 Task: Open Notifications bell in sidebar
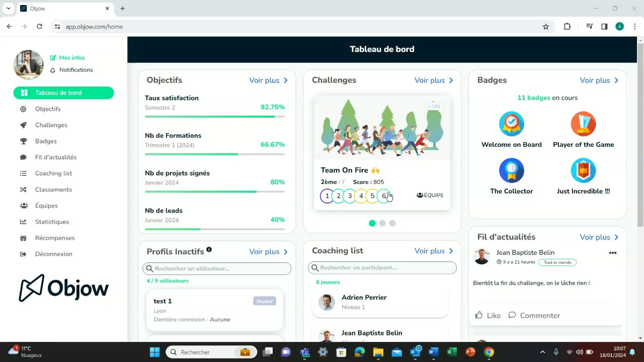tap(71, 70)
